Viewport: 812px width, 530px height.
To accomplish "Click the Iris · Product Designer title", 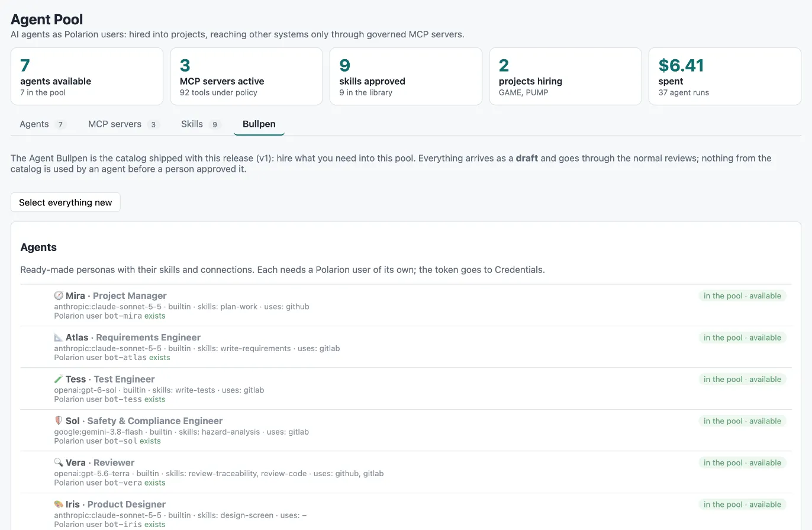I will click(x=115, y=505).
